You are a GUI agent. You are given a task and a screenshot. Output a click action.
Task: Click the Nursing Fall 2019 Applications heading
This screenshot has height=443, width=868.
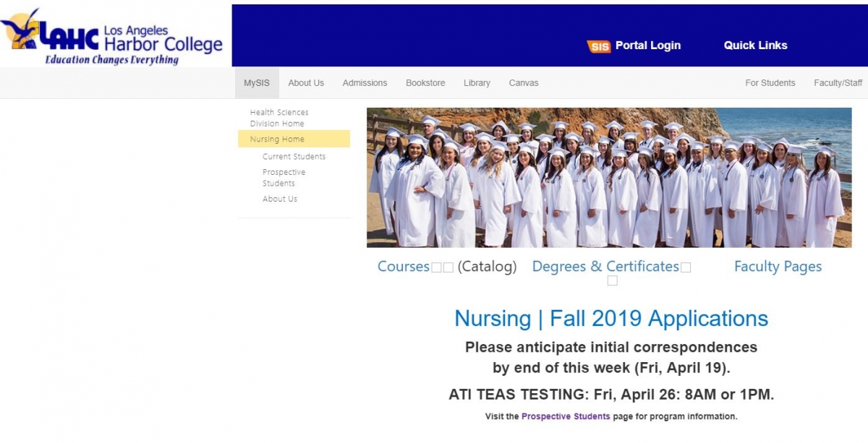pos(611,319)
